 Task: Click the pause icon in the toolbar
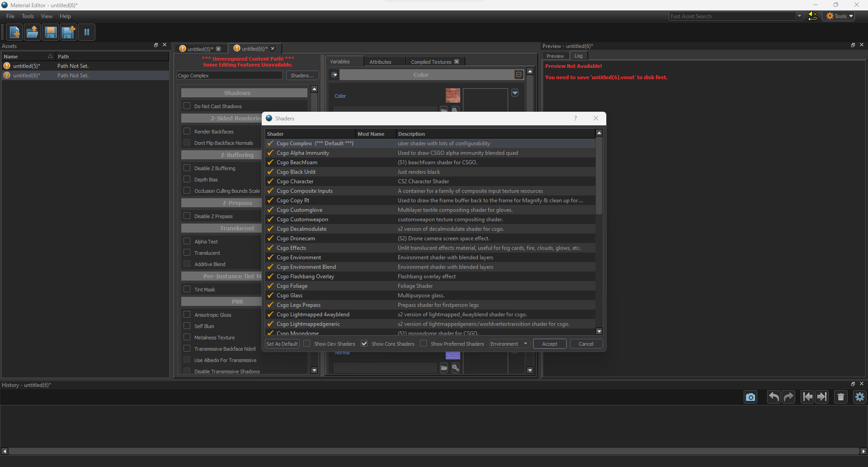[87, 32]
